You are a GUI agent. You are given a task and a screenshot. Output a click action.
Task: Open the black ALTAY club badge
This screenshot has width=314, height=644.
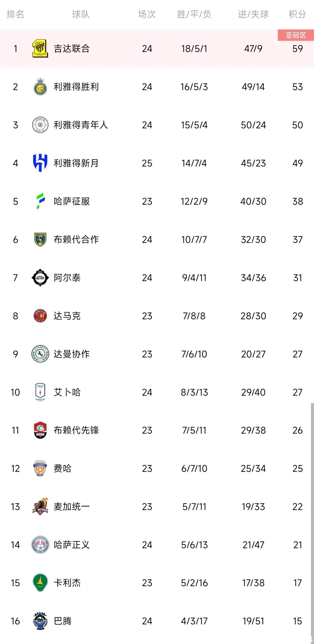pos(40,277)
